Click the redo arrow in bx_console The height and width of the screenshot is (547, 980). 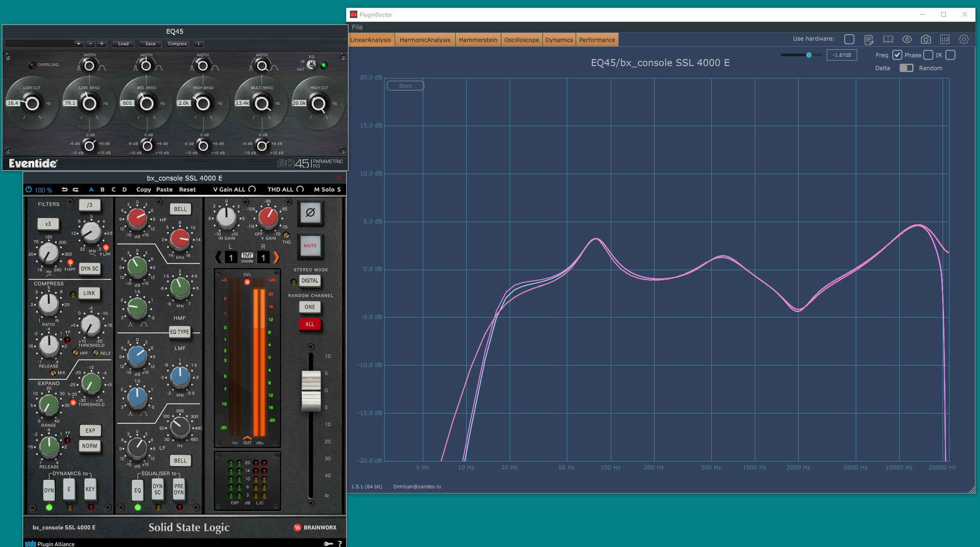(76, 190)
